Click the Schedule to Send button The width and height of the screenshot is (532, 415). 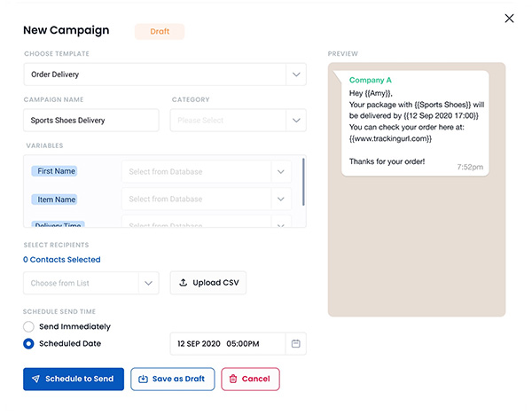74,379
